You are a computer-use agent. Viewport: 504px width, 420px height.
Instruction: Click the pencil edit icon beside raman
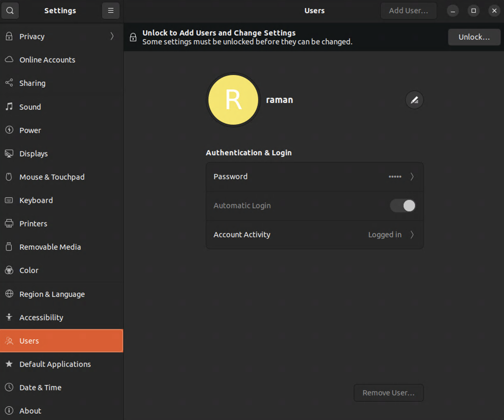(x=414, y=100)
